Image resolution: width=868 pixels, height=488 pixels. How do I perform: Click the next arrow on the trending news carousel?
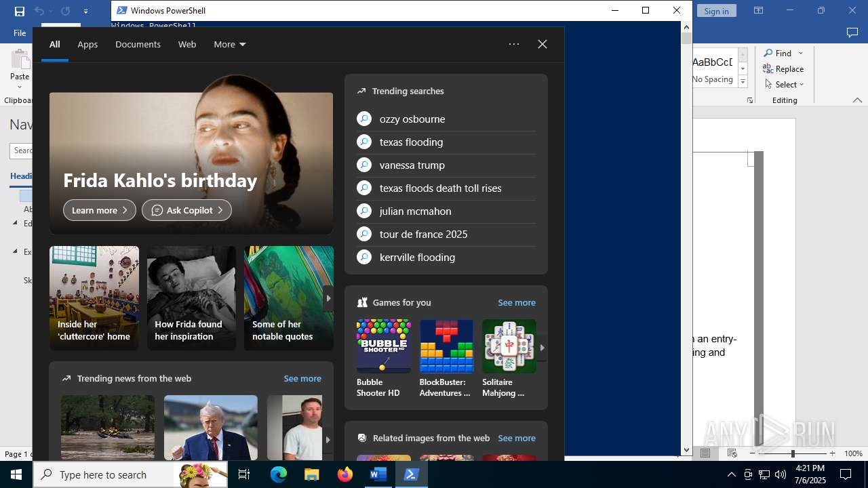tap(328, 439)
